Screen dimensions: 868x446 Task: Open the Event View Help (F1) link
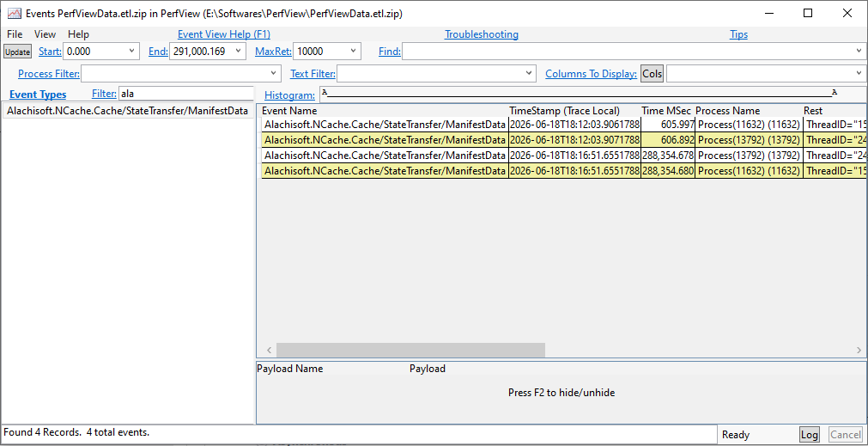coord(223,34)
